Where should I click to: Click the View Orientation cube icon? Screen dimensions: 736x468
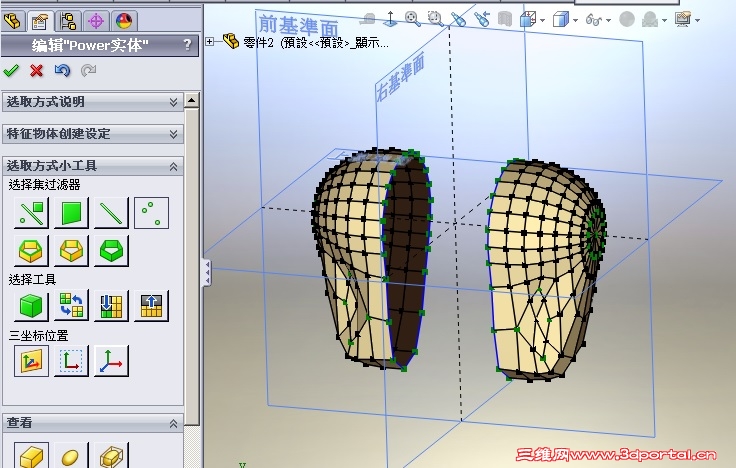(528, 20)
